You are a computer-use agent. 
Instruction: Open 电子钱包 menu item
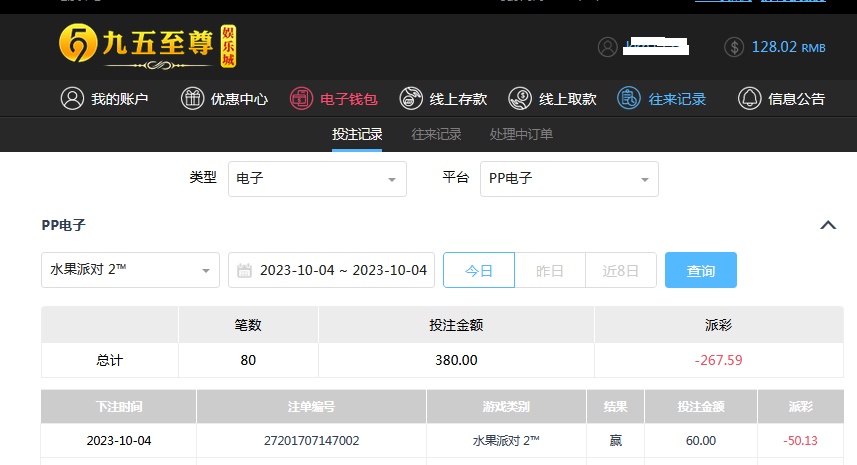coord(333,99)
